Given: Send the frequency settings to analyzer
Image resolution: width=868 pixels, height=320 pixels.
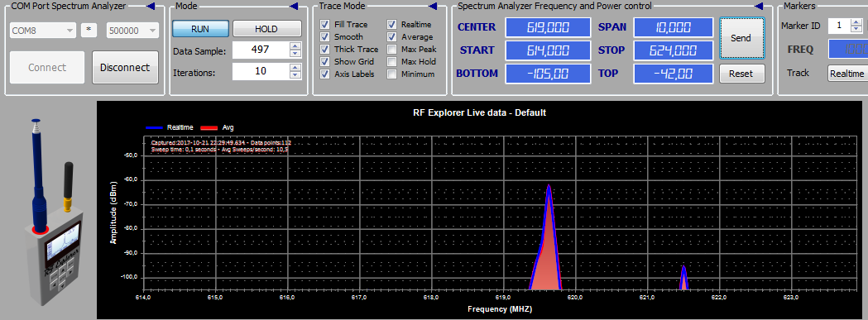Looking at the screenshot, I should [741, 38].
